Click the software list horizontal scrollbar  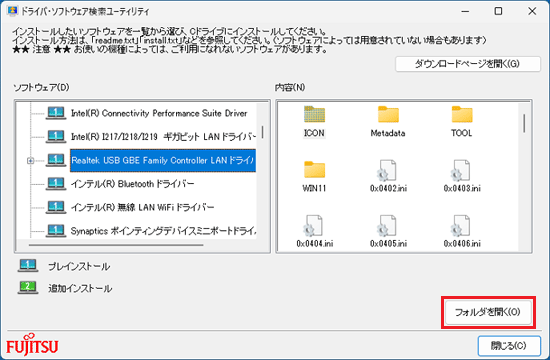116,245
